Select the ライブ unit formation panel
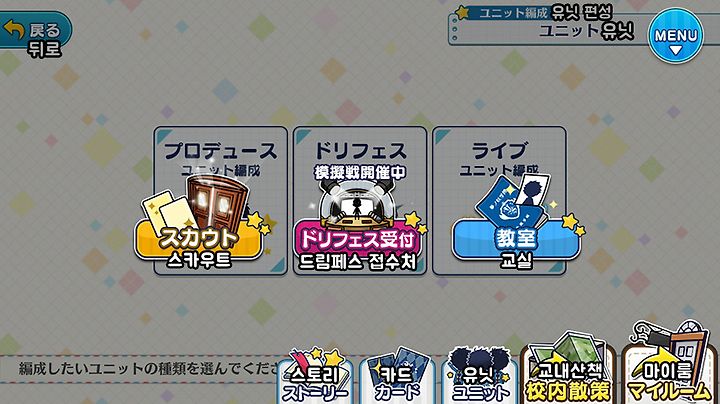 pos(499,201)
